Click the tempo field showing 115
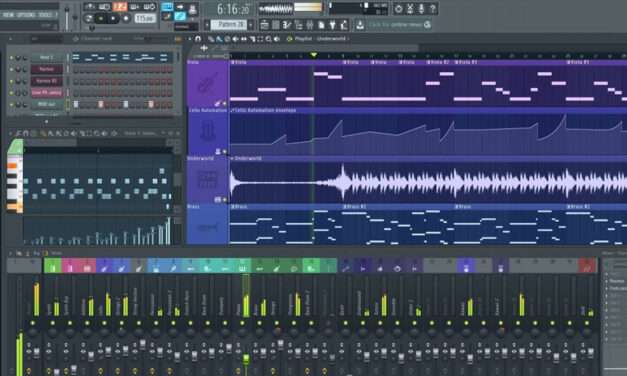 (x=145, y=18)
